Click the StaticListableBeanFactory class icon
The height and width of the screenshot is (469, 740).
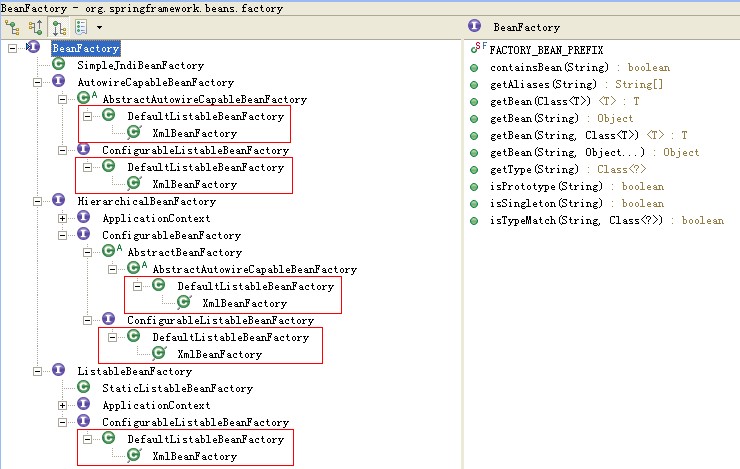pyautogui.click(x=84, y=387)
